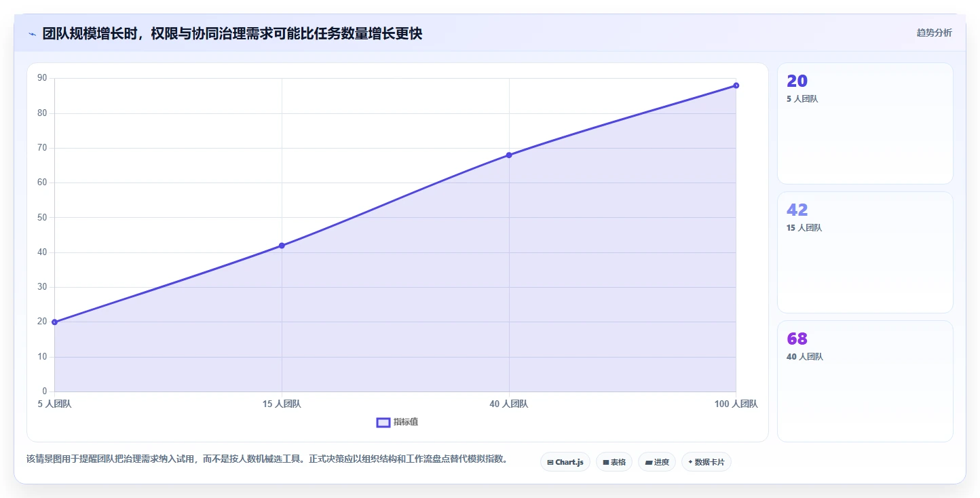Click the chart title about 团队规模增长
This screenshot has height=498, width=980.
pos(232,33)
